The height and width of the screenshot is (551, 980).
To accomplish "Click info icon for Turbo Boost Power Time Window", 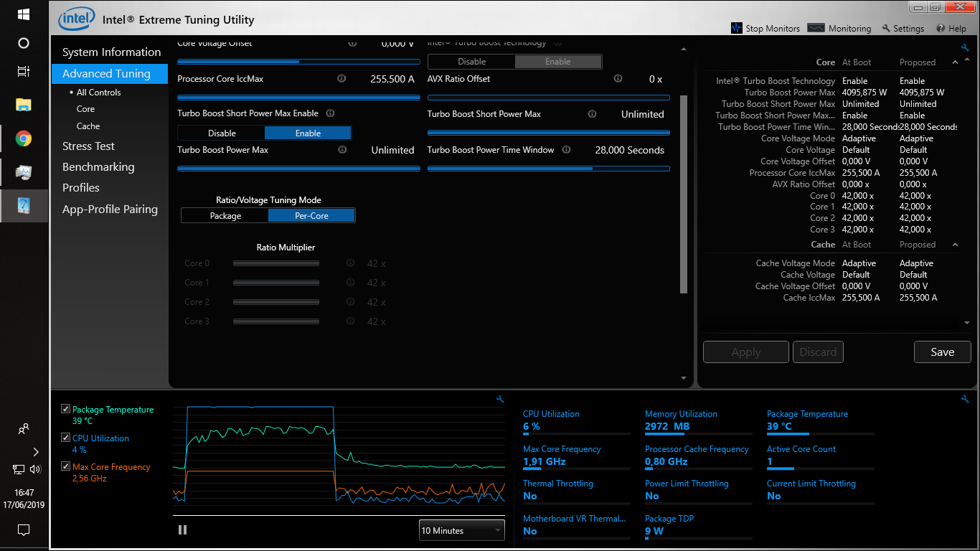I will pyautogui.click(x=566, y=150).
